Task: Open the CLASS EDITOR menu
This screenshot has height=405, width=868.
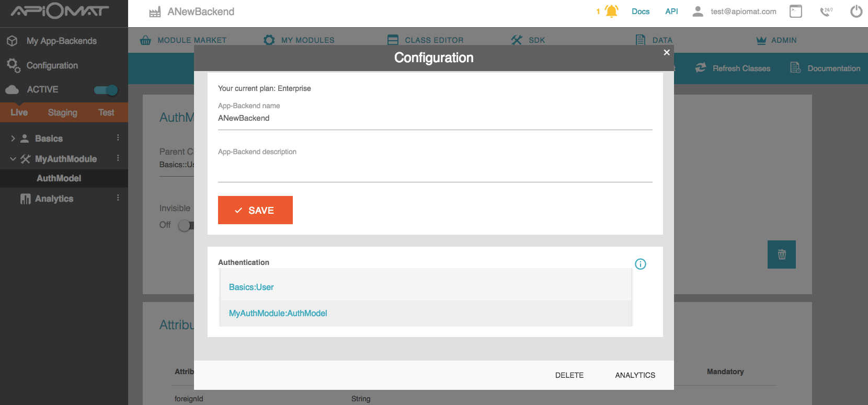Action: point(434,40)
